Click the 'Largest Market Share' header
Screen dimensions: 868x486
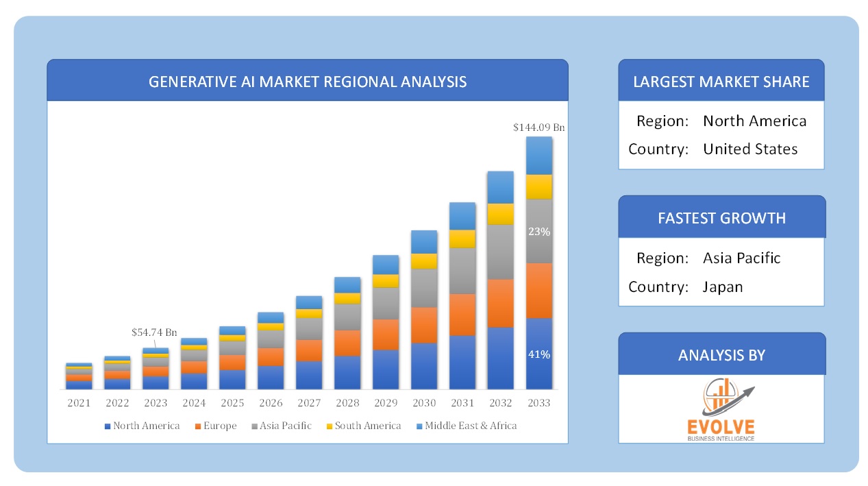tap(721, 82)
